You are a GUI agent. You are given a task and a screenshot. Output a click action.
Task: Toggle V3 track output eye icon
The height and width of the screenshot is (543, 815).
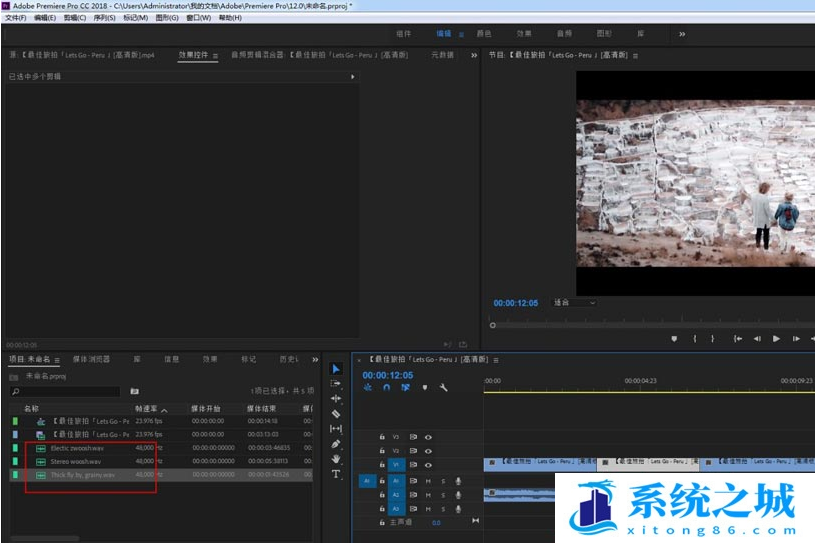428,437
